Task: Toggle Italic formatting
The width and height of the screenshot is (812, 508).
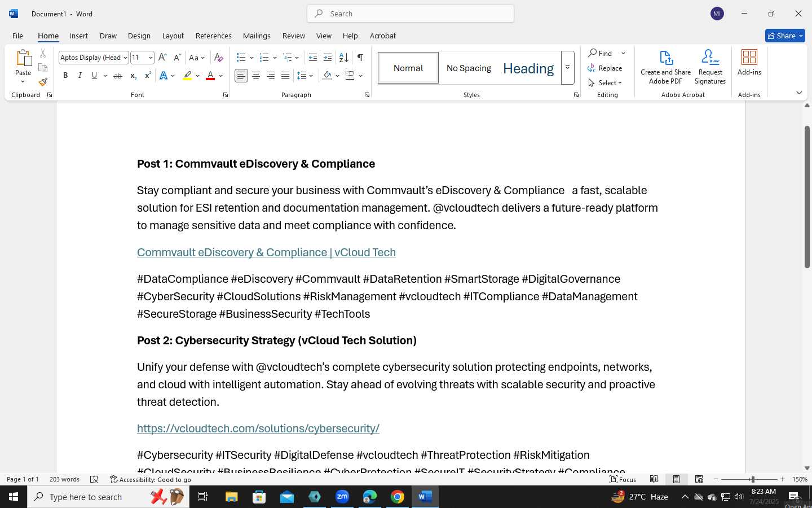Action: [x=80, y=76]
